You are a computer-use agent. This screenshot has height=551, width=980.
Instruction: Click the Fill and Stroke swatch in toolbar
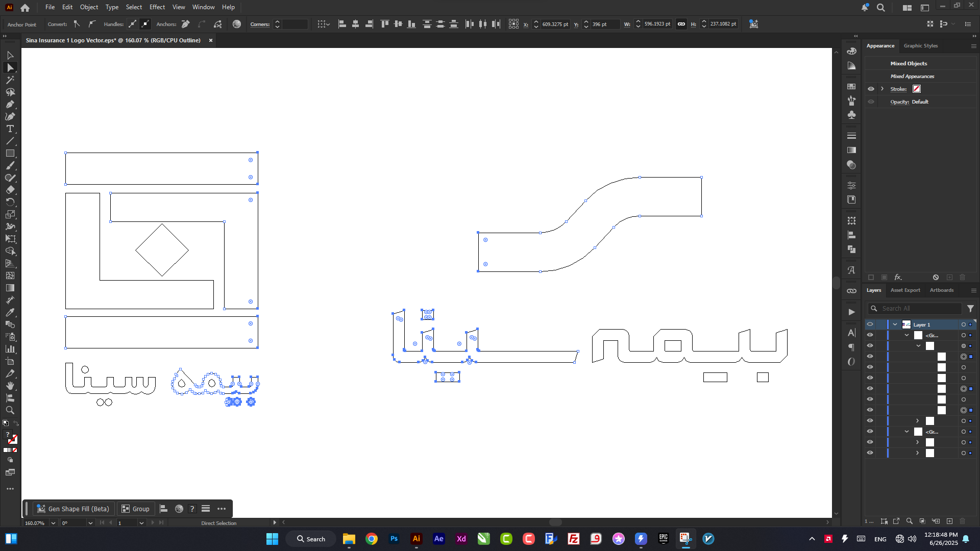tap(10, 437)
